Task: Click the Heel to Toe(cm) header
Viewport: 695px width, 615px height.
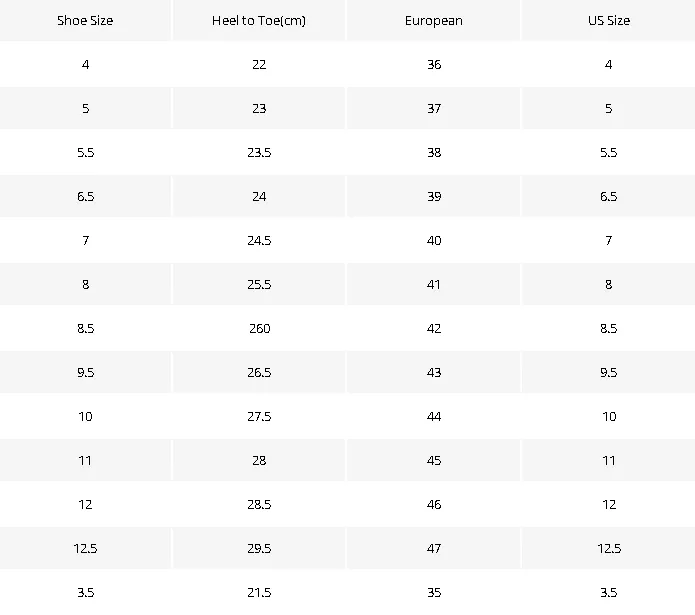Action: [259, 20]
